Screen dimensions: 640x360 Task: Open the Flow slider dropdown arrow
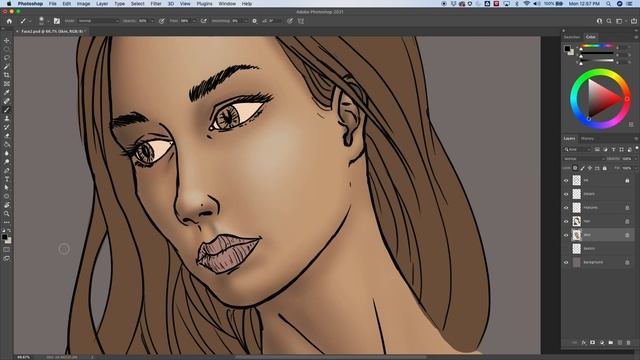194,21
